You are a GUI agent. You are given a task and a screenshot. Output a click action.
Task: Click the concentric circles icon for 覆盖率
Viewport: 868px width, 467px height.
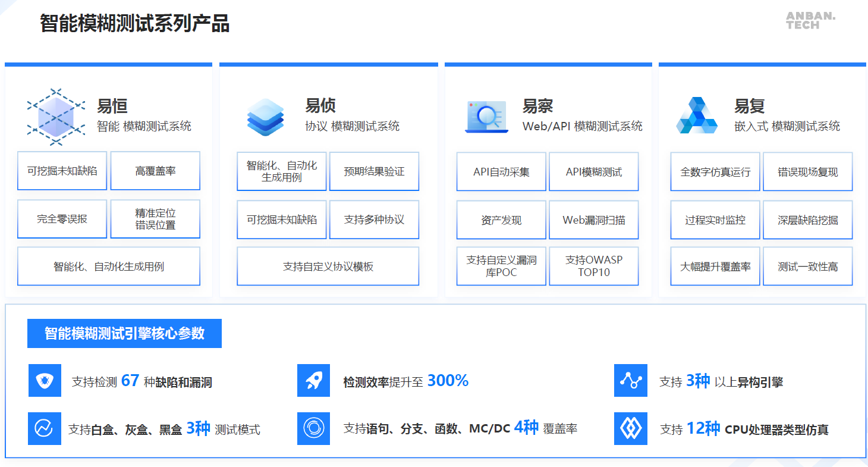click(x=313, y=428)
